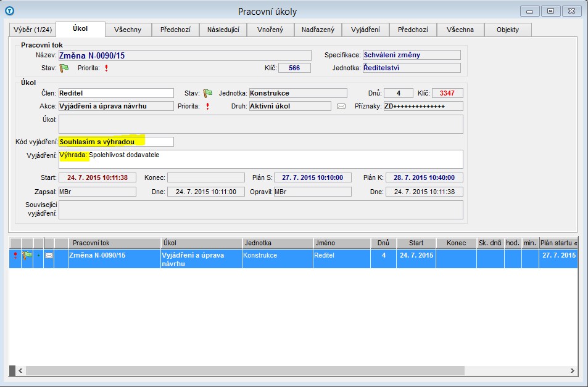Click the Jednotka column header
Image resolution: width=588 pixels, height=387 pixels.
[x=278, y=243]
